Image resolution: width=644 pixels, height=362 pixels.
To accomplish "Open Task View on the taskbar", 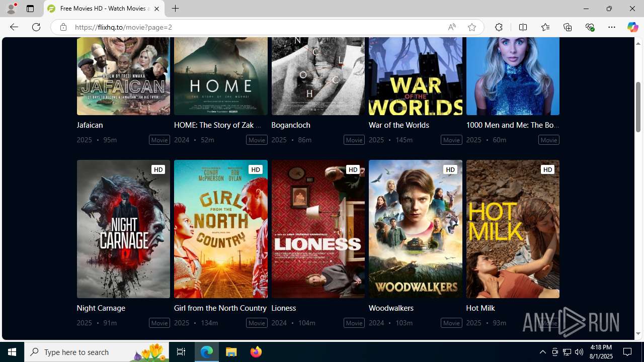I will point(181,352).
